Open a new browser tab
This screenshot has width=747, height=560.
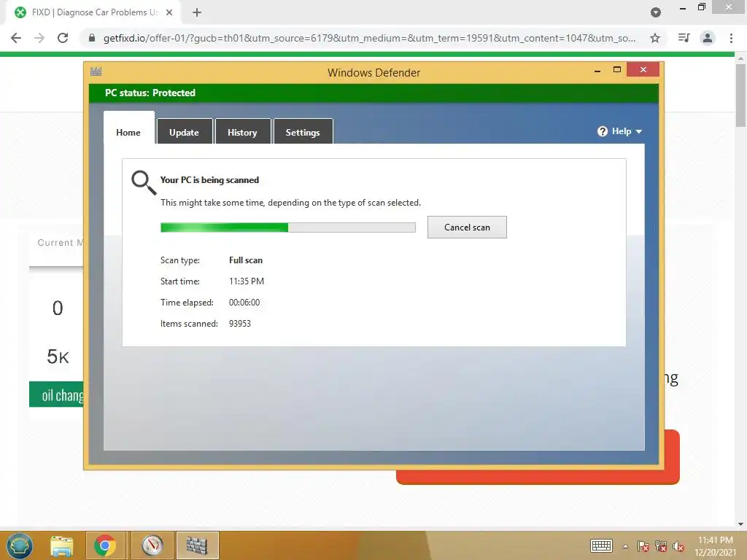197,12
